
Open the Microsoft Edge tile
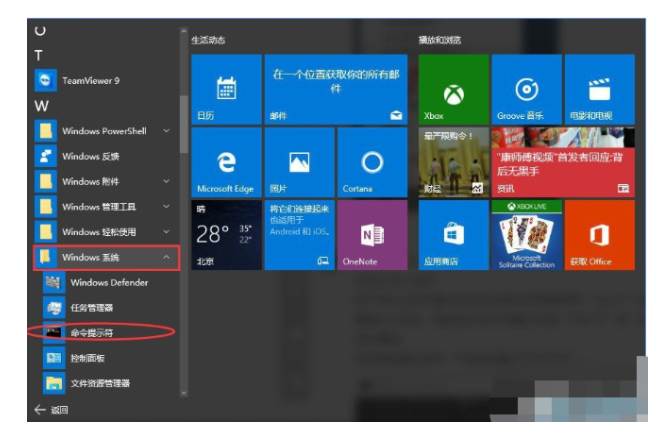click(x=225, y=161)
